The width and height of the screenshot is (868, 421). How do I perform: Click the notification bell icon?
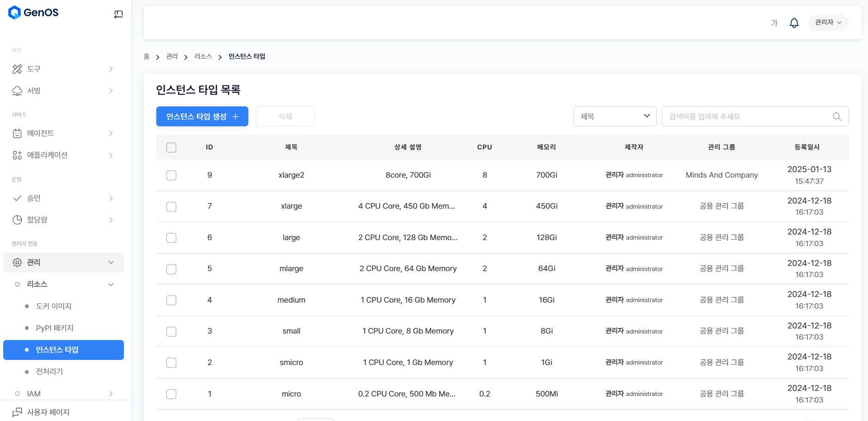pos(794,23)
